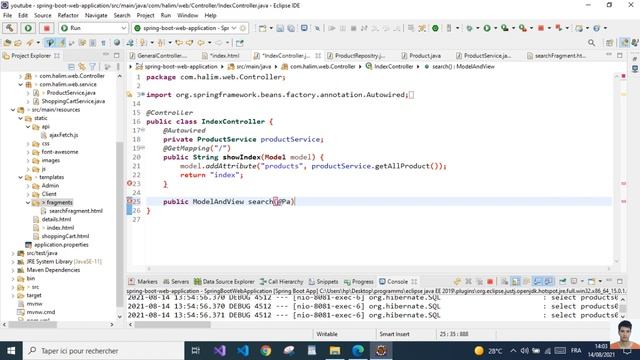Click the Windows taskbar search field
640x360 pixels.
coord(103,351)
